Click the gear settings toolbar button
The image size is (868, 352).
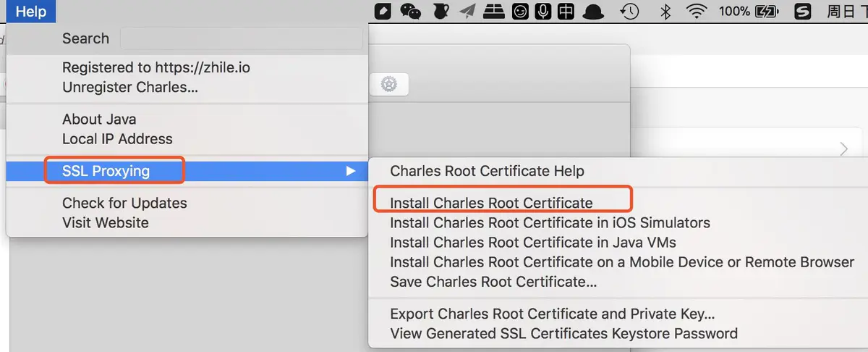pyautogui.click(x=389, y=83)
